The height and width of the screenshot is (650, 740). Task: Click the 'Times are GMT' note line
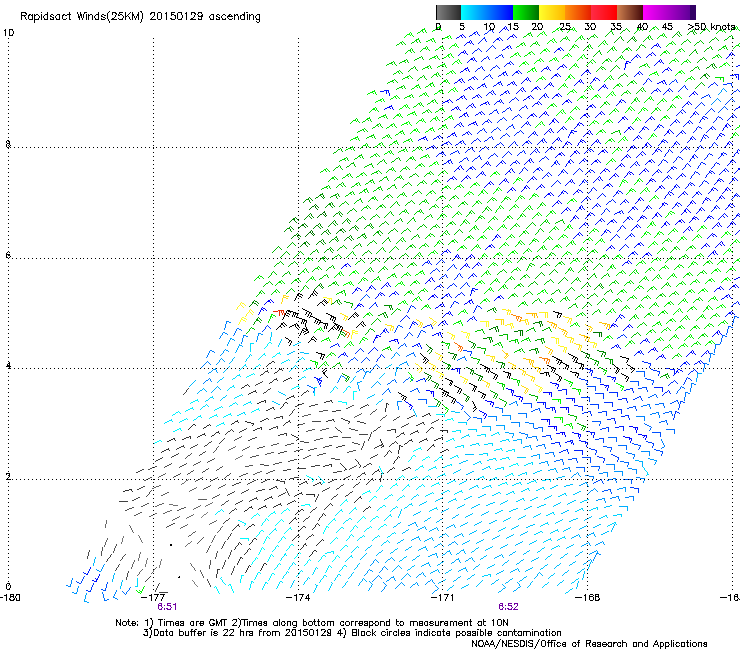click(x=312, y=623)
